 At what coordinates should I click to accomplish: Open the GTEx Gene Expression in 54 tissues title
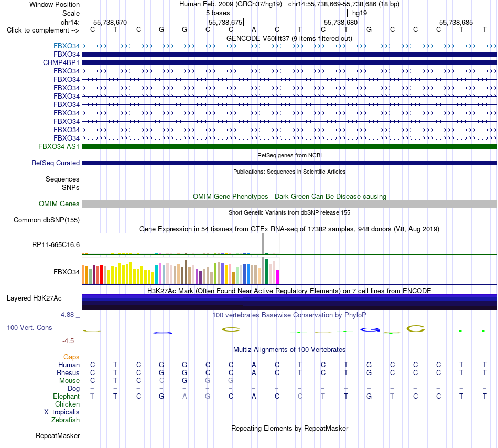click(289, 229)
